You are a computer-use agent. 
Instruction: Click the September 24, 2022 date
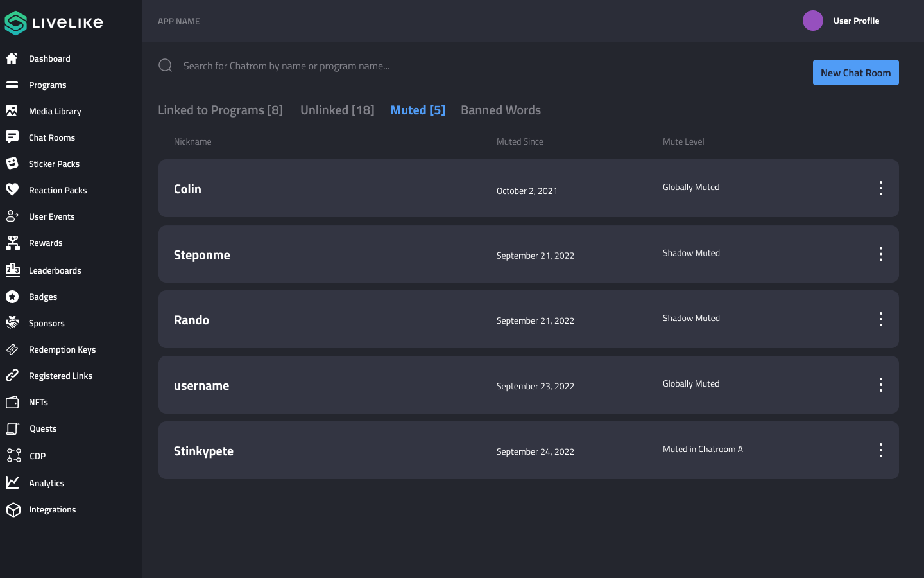click(x=535, y=451)
